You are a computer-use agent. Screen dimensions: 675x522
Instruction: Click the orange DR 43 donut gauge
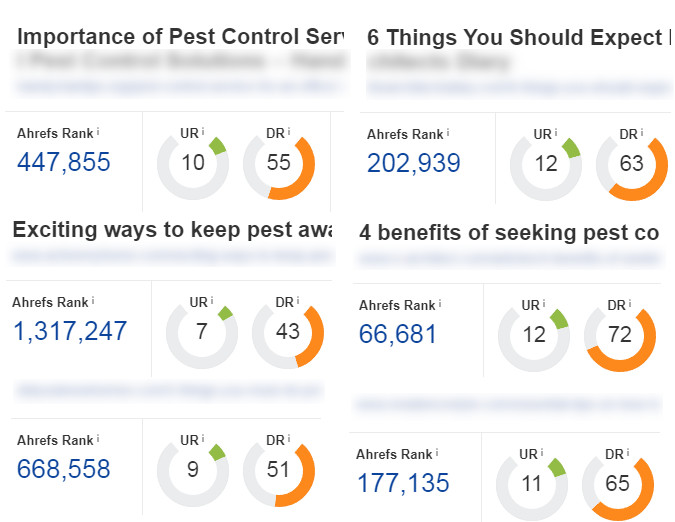pos(288,332)
